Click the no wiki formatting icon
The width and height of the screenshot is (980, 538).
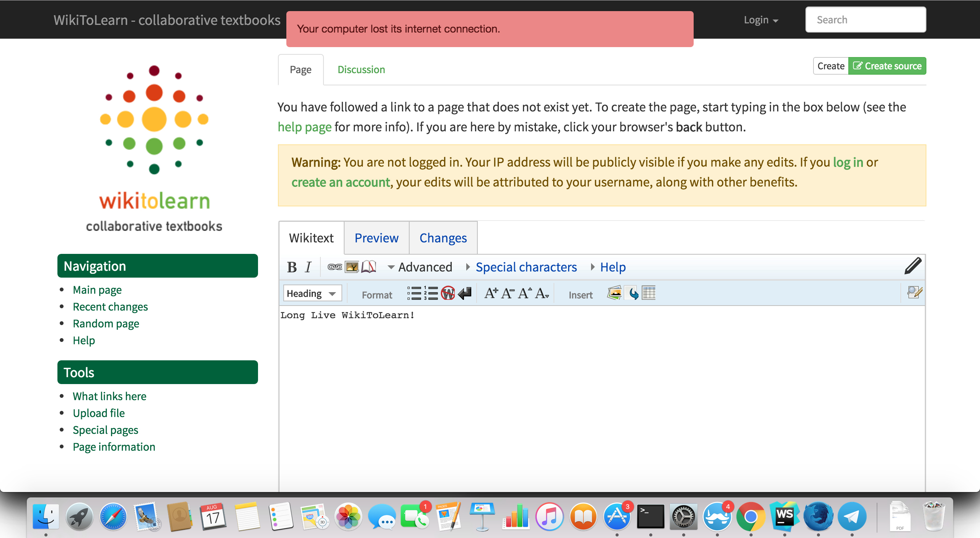448,294
